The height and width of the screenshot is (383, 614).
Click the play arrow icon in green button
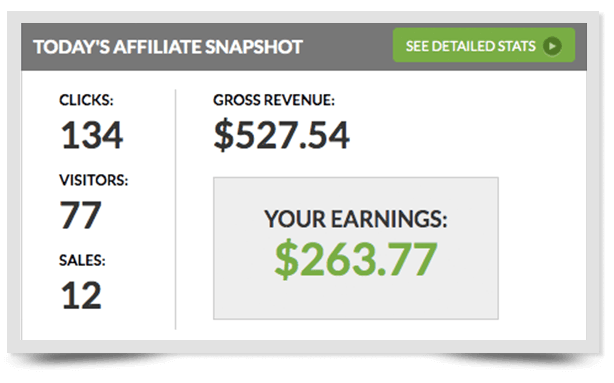(552, 46)
